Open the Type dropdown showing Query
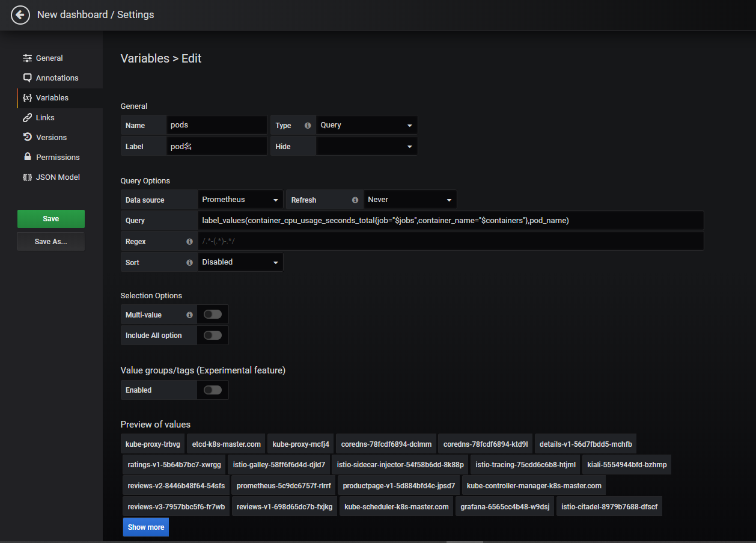 coord(366,125)
